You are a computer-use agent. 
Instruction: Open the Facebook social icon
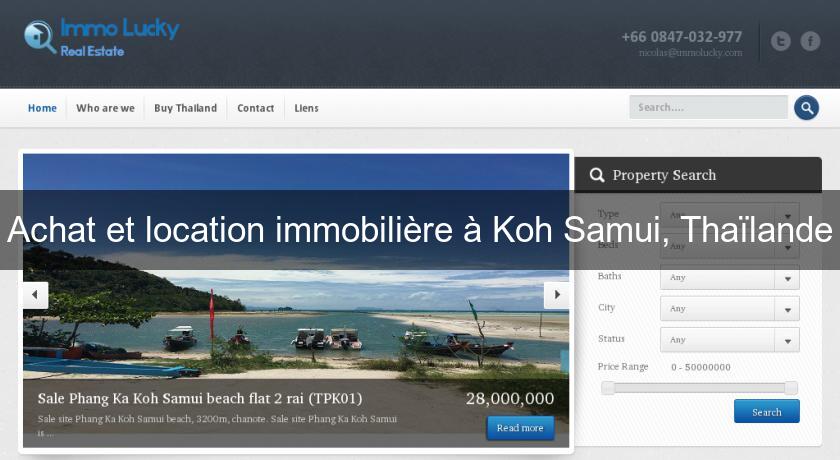click(810, 41)
